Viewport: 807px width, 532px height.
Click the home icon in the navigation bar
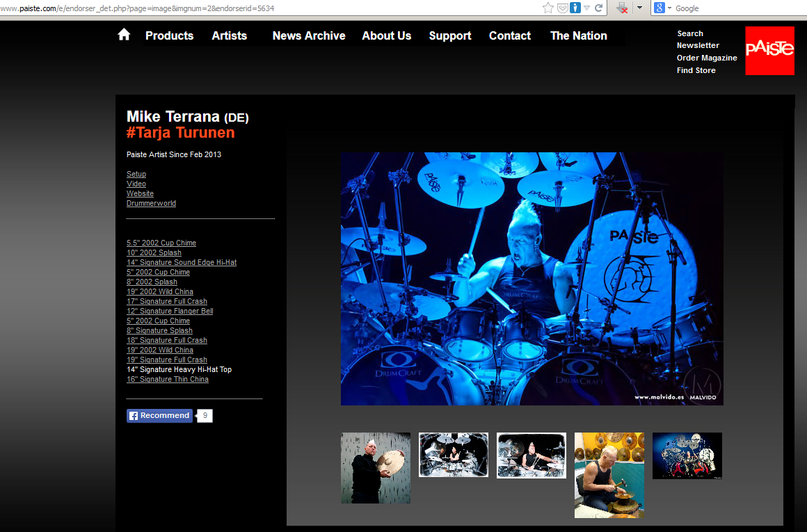click(x=124, y=35)
